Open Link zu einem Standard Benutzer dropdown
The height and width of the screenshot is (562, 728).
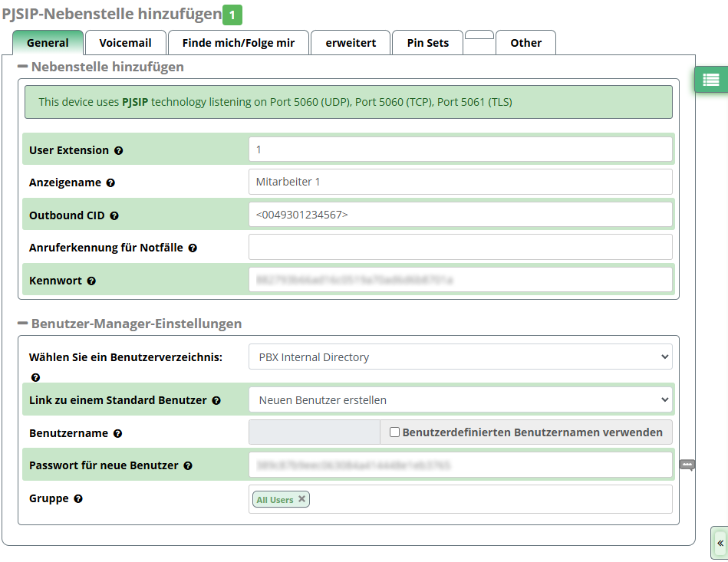click(x=460, y=399)
